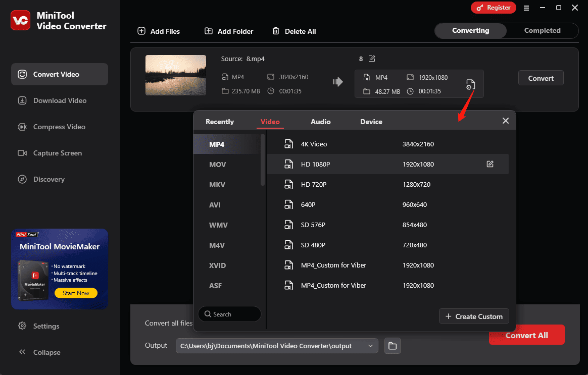The width and height of the screenshot is (588, 375).
Task: Select the Device tab
Action: click(x=371, y=122)
